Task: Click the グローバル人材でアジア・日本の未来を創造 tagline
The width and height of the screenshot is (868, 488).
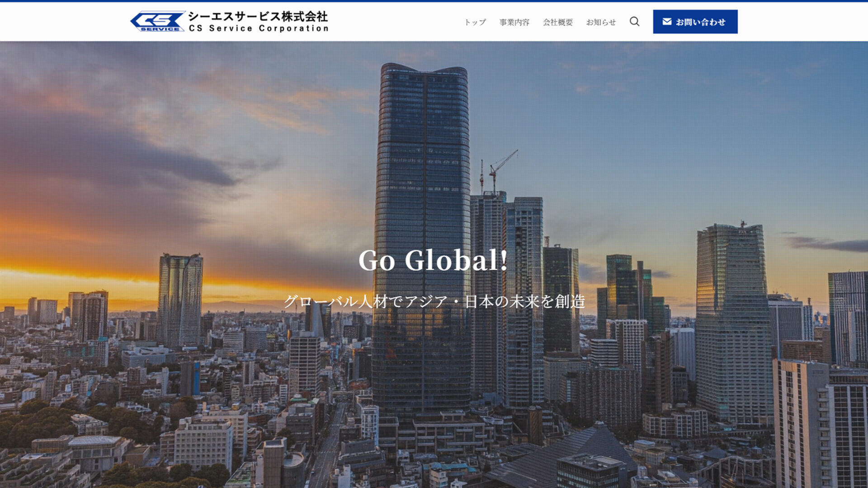Action: click(434, 301)
